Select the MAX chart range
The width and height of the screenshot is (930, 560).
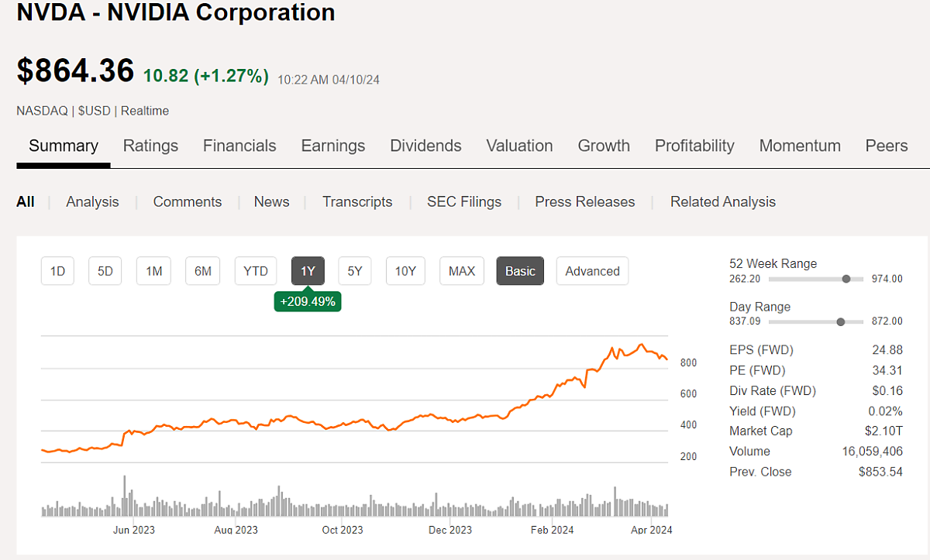[462, 271]
